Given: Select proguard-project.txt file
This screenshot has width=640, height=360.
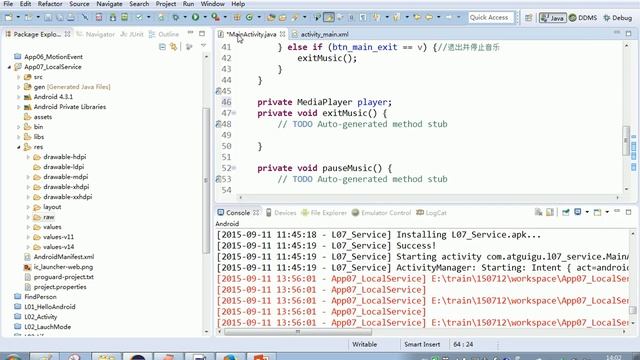Looking at the screenshot, I should point(64,277).
